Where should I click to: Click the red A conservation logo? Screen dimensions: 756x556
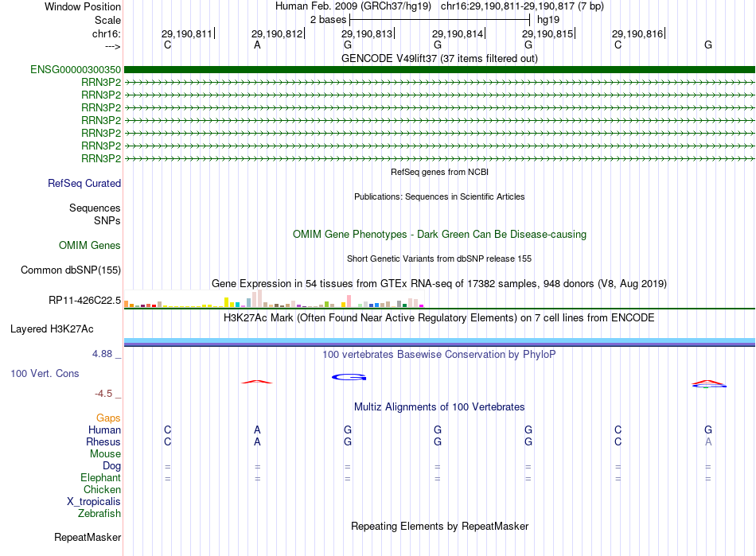coord(257,382)
